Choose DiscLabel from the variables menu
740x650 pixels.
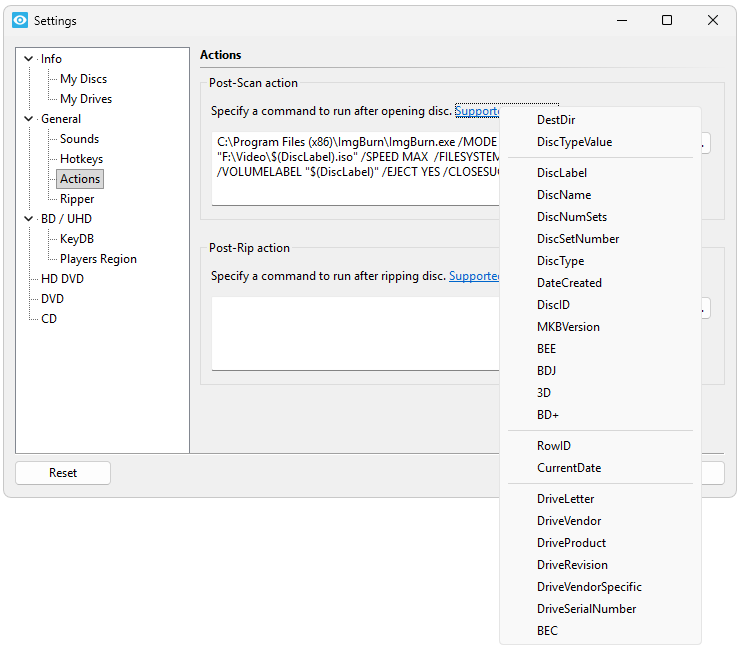click(561, 173)
